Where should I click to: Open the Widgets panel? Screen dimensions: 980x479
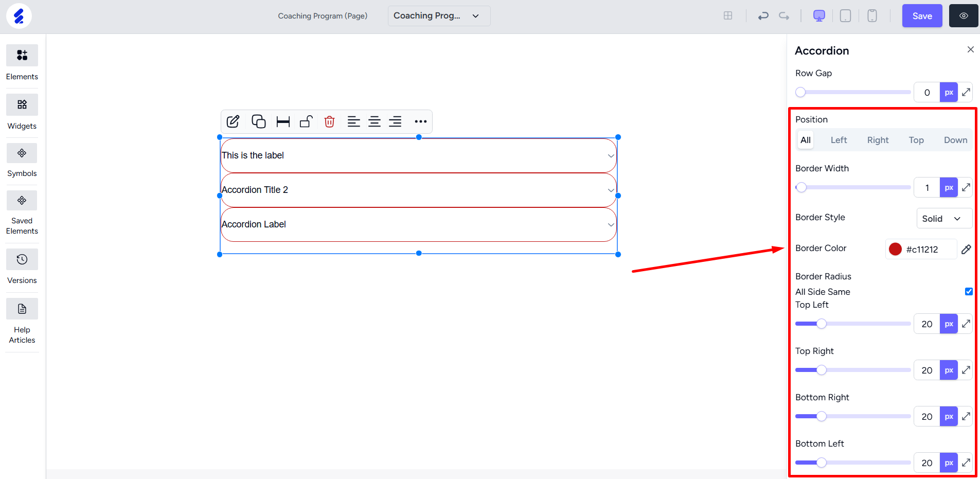click(22, 104)
